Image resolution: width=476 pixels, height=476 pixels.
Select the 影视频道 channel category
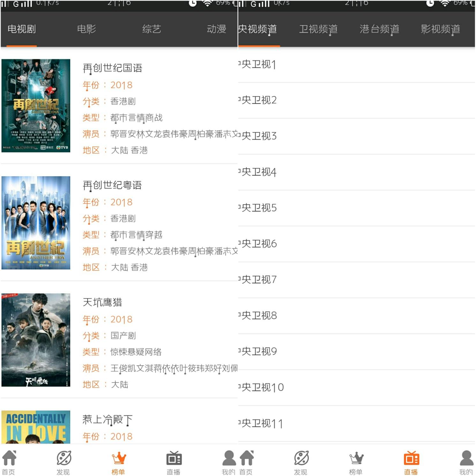coord(440,29)
